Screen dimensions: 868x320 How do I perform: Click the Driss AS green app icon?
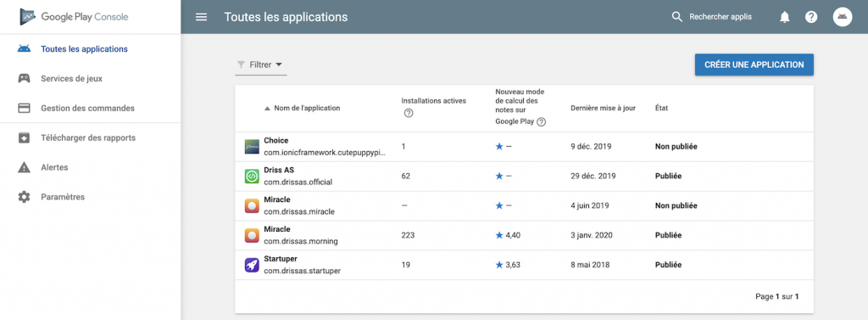pyautogui.click(x=252, y=177)
